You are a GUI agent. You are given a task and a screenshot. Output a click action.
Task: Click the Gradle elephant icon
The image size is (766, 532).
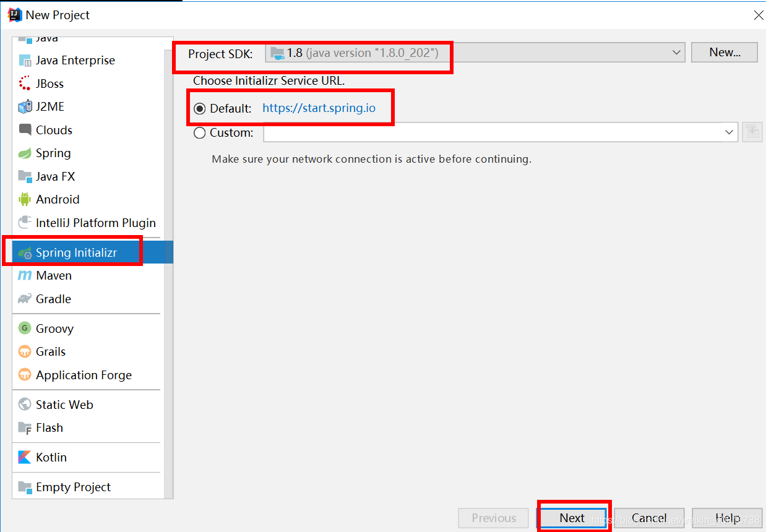pos(25,299)
